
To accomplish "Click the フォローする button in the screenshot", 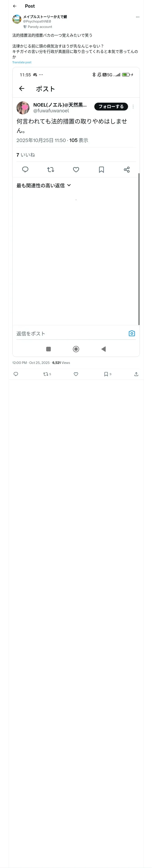I will pos(111,107).
